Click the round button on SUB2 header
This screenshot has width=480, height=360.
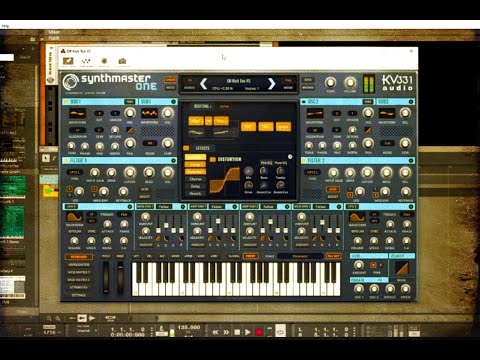[x=411, y=102]
